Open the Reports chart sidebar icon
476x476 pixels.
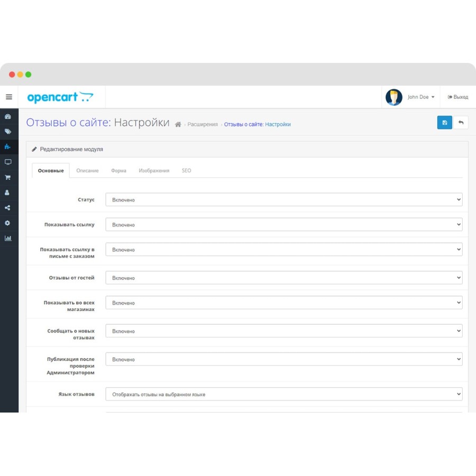[x=8, y=238]
